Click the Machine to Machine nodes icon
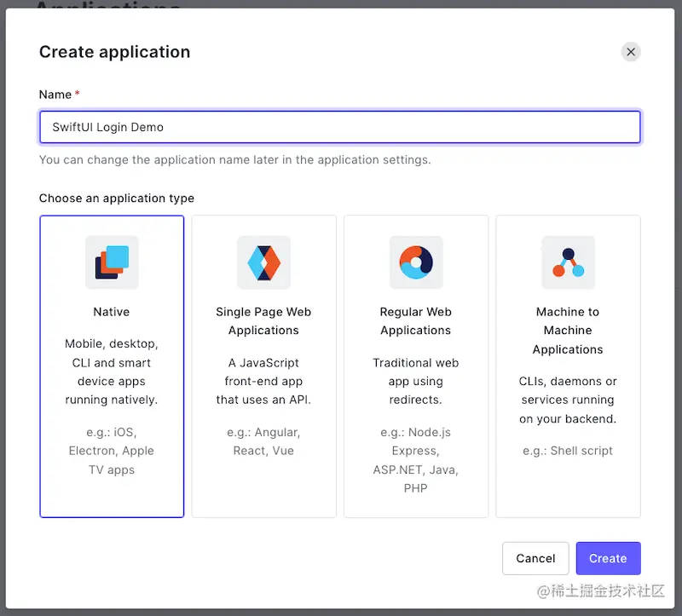Image resolution: width=682 pixels, height=616 pixels. click(x=568, y=262)
